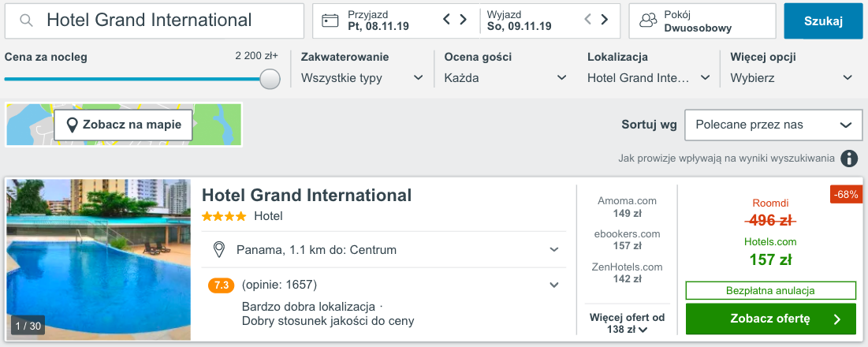Click the magnifying glass search icon
The image size is (868, 347).
point(26,21)
